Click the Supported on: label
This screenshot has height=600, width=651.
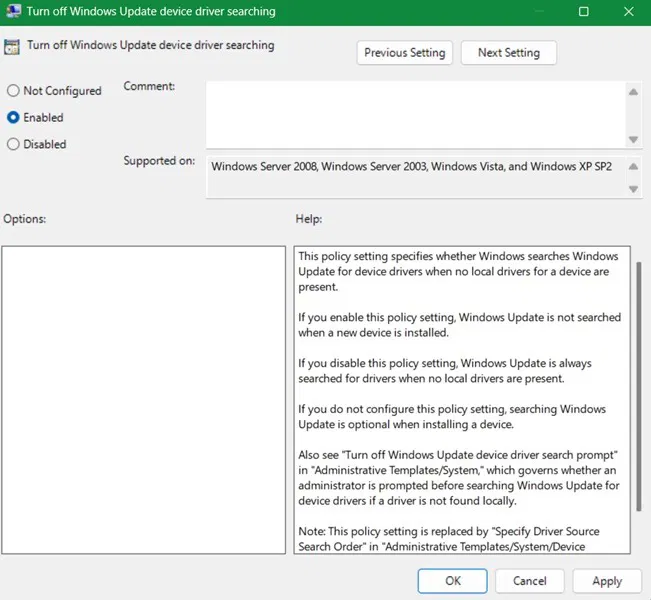[x=159, y=161]
